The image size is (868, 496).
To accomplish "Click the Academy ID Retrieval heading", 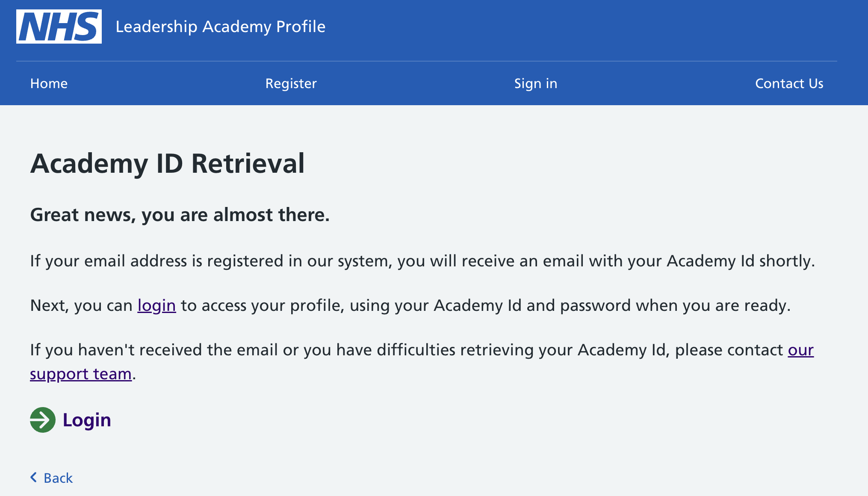I will [x=168, y=163].
